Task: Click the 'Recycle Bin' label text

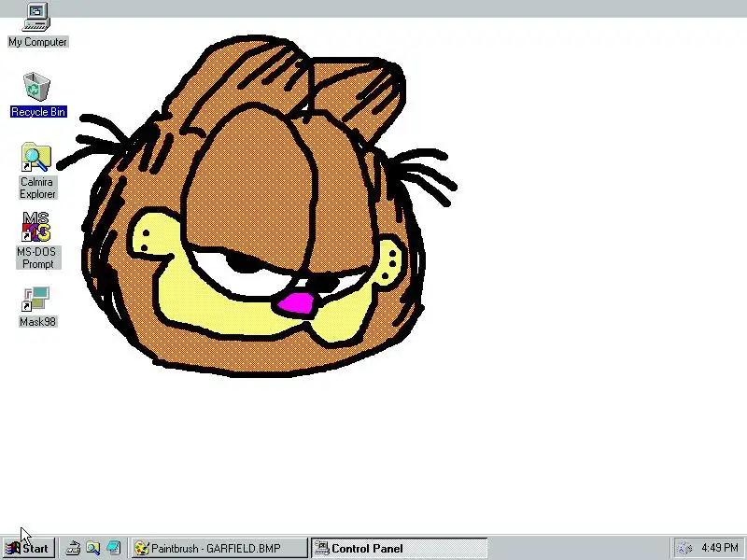Action: (38, 112)
